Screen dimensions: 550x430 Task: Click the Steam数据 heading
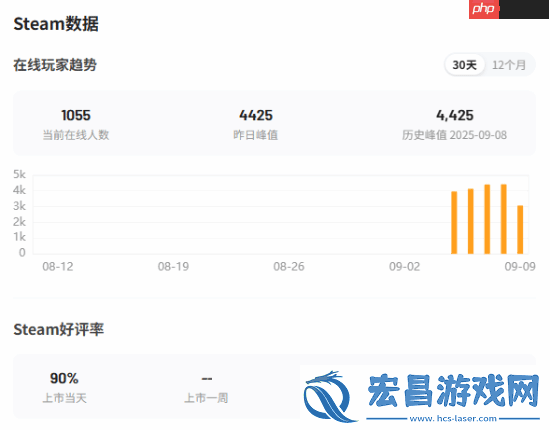pyautogui.click(x=56, y=24)
